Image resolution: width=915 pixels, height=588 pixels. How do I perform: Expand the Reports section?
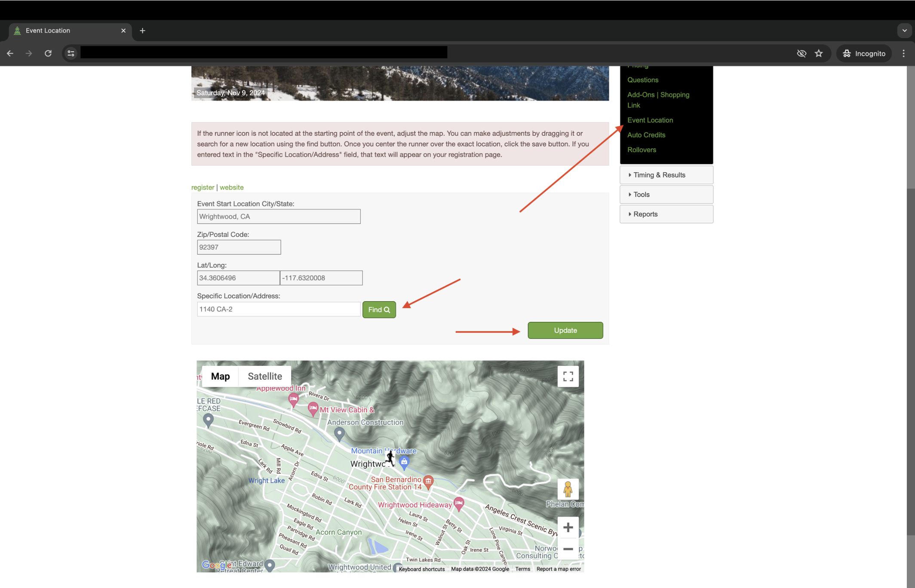666,214
